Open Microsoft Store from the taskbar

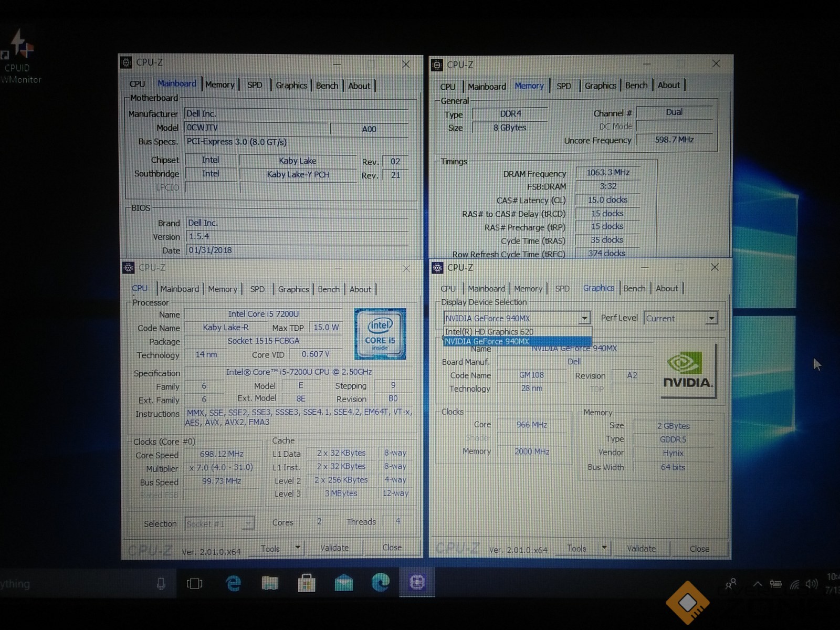pyautogui.click(x=306, y=583)
